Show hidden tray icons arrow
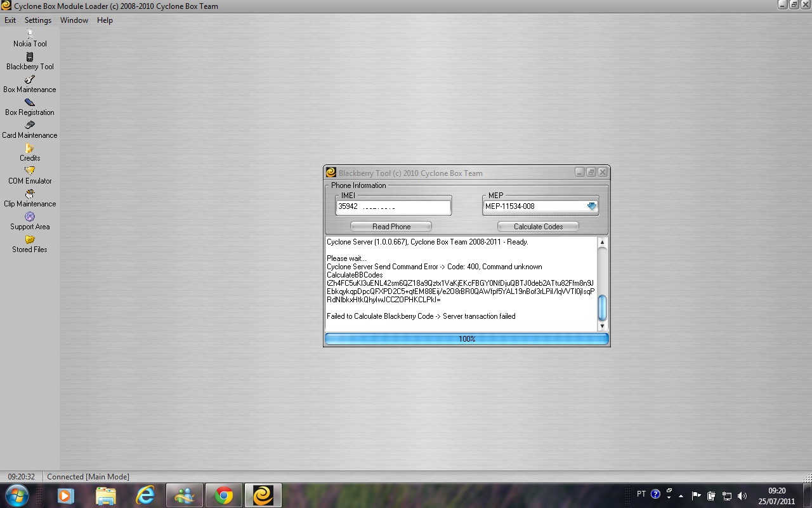Screen dimensions: 812x508 [681, 496]
